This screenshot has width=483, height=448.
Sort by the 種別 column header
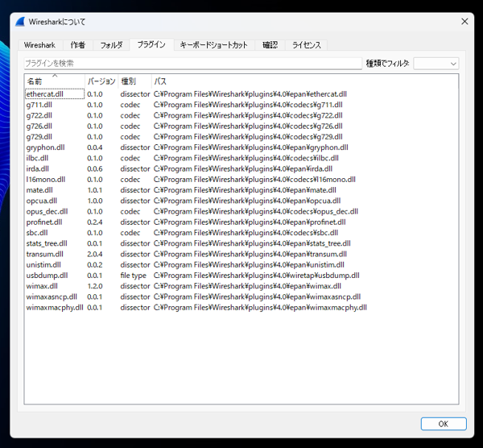coord(135,81)
